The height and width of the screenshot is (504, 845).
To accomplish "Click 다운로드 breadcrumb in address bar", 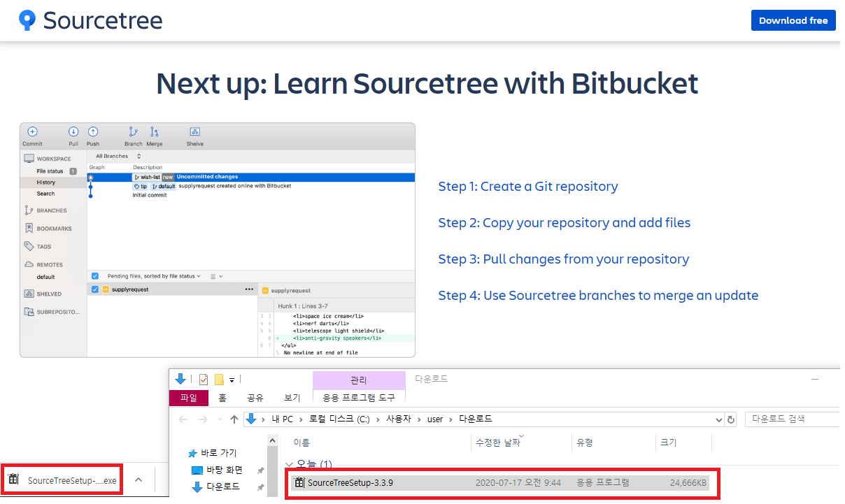I will 476,419.
